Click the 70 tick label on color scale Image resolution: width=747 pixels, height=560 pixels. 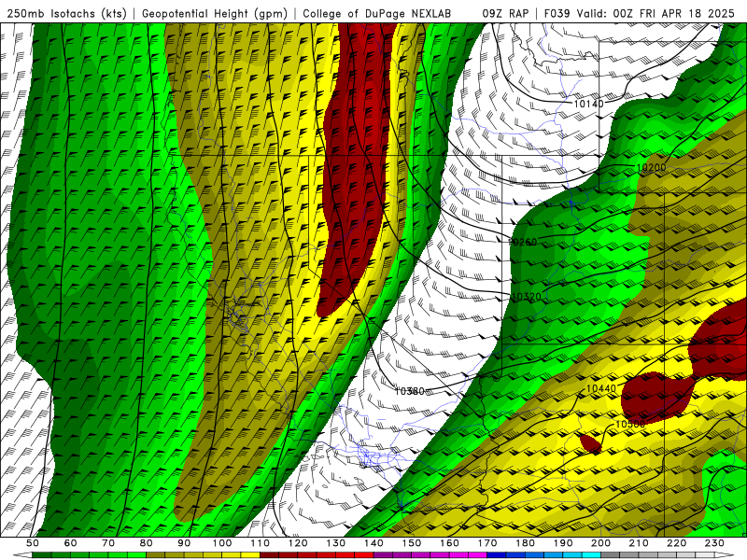pos(108,543)
